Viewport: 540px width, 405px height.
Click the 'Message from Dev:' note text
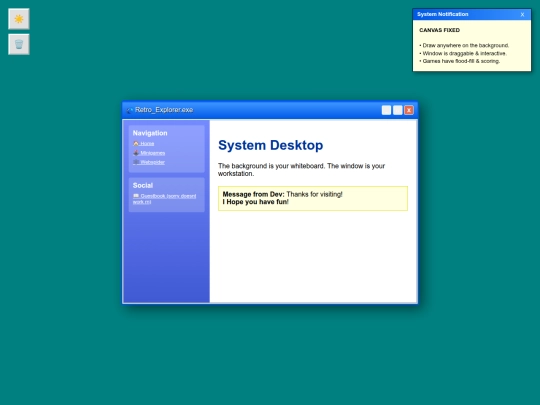[x=253, y=194]
